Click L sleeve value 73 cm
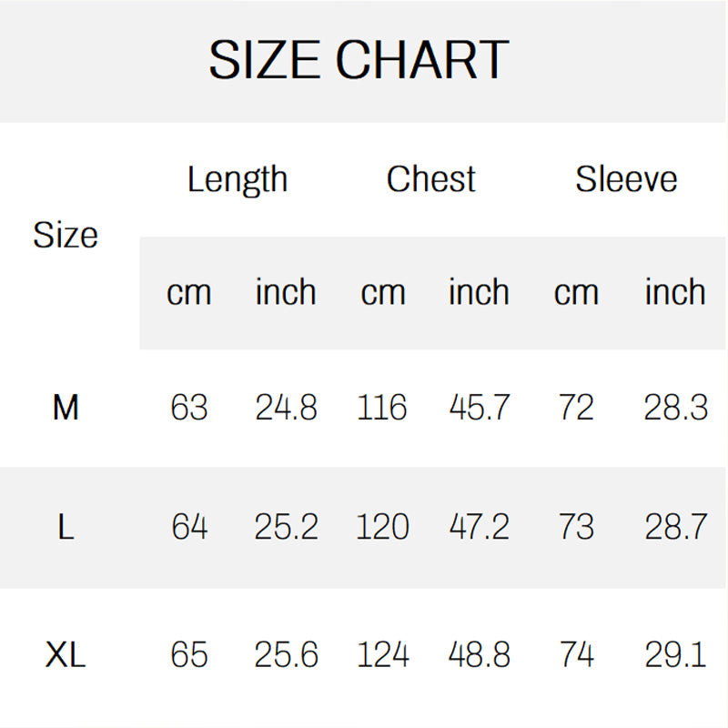The width and height of the screenshot is (728, 728). (576, 527)
